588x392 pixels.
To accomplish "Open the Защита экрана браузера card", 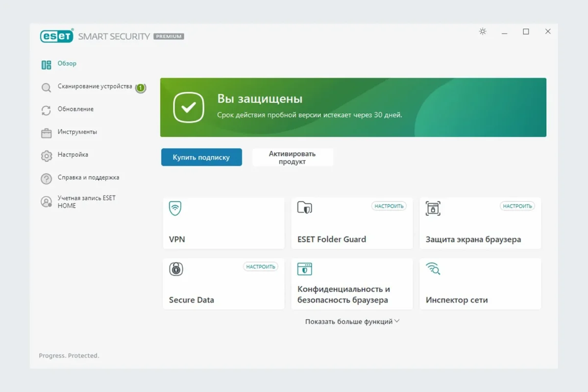I will [x=480, y=223].
